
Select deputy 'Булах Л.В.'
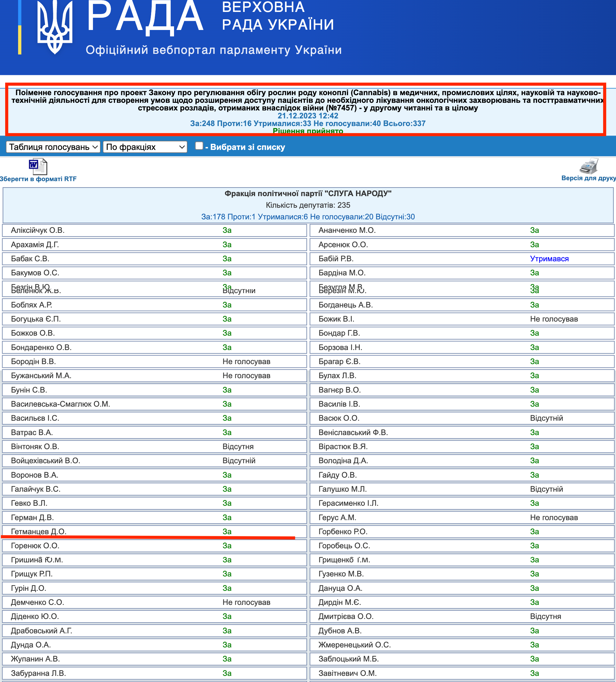tap(337, 375)
